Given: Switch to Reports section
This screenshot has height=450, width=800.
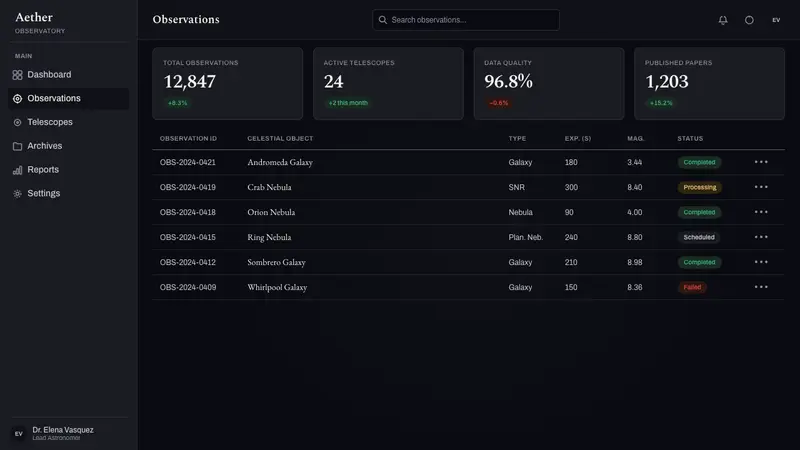Looking at the screenshot, I should (68, 170).
